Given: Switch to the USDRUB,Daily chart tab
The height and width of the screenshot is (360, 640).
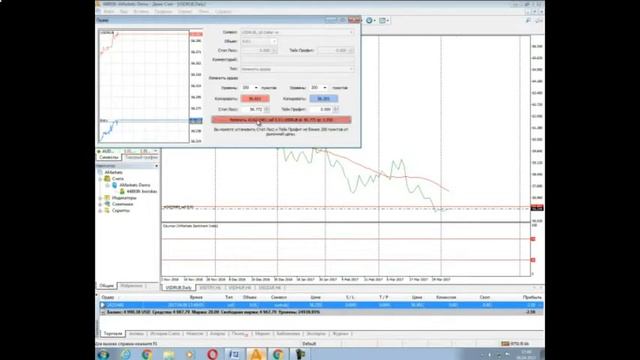Looking at the screenshot, I should click(179, 288).
